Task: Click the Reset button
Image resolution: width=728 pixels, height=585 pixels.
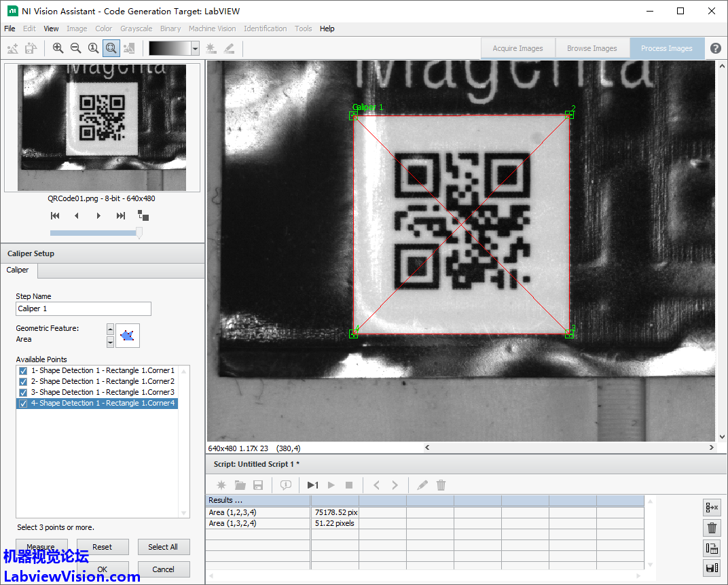Action: click(x=103, y=547)
